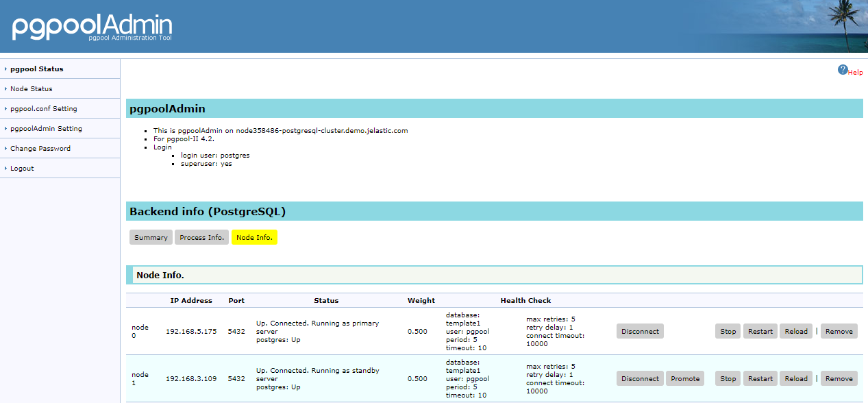Click node 1 port value 5432
Image resolution: width=868 pixels, height=403 pixels.
(x=236, y=378)
